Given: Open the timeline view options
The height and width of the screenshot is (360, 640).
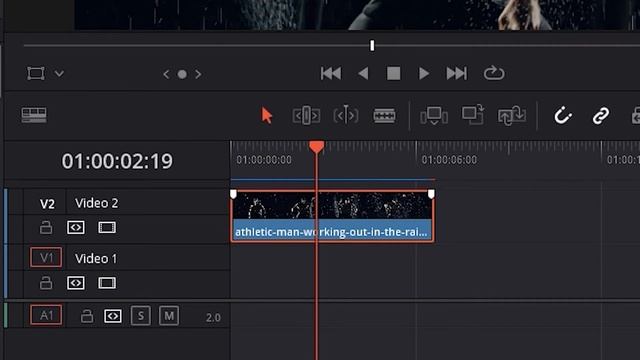Looking at the screenshot, I should pos(34,115).
